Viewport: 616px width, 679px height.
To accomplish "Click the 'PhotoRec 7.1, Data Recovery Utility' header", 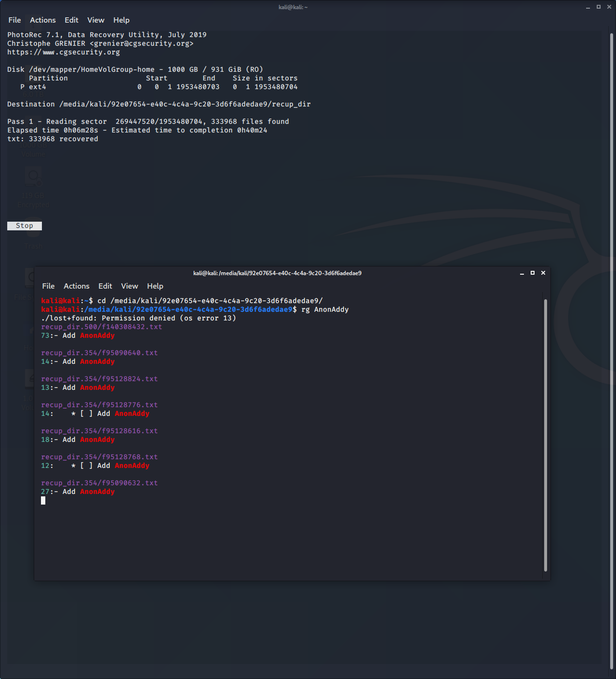I will pyautogui.click(x=107, y=35).
